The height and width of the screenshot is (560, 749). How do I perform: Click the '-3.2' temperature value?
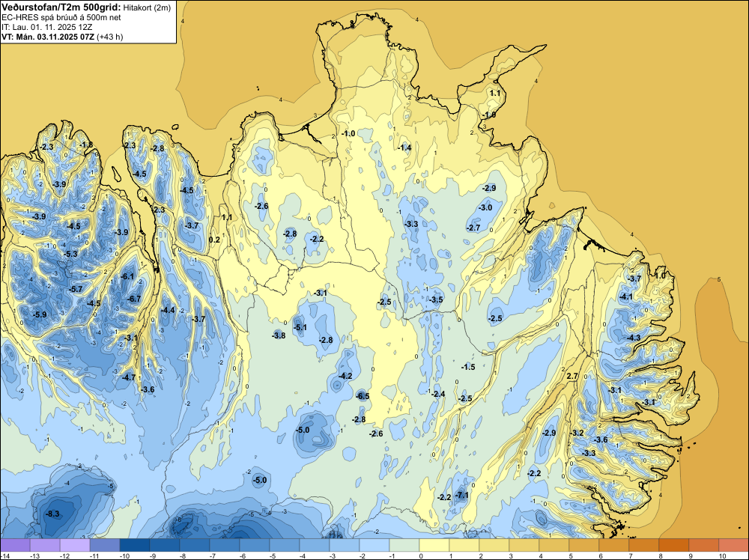(577, 433)
